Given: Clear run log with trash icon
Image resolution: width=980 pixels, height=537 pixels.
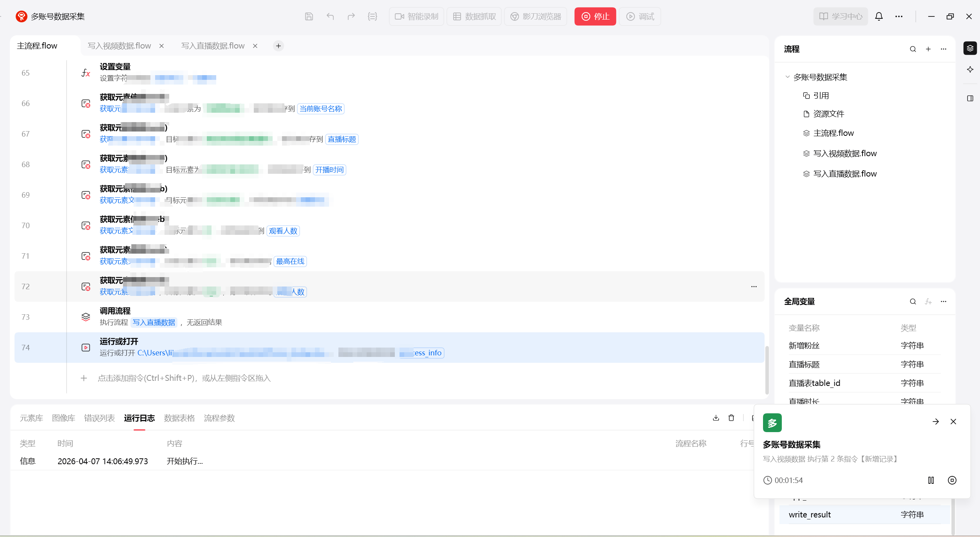Looking at the screenshot, I should (731, 418).
